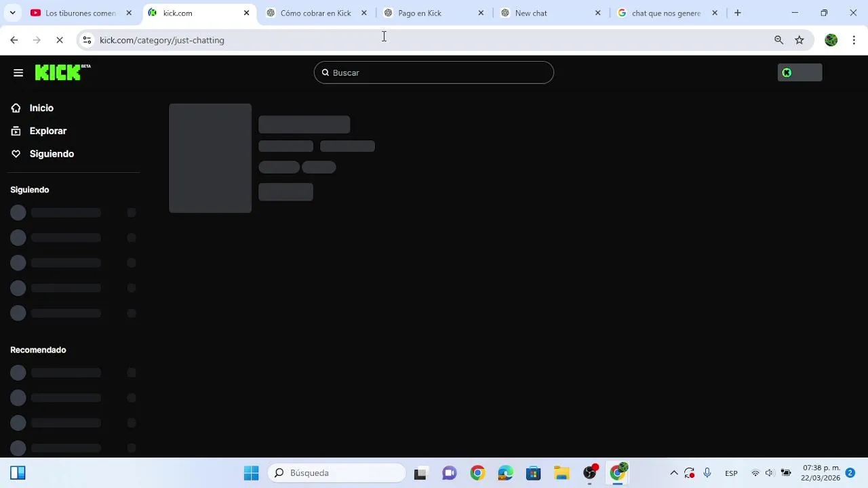Open the notifications badge showing 2
This screenshot has width=868, height=488.
pyautogui.click(x=850, y=473)
